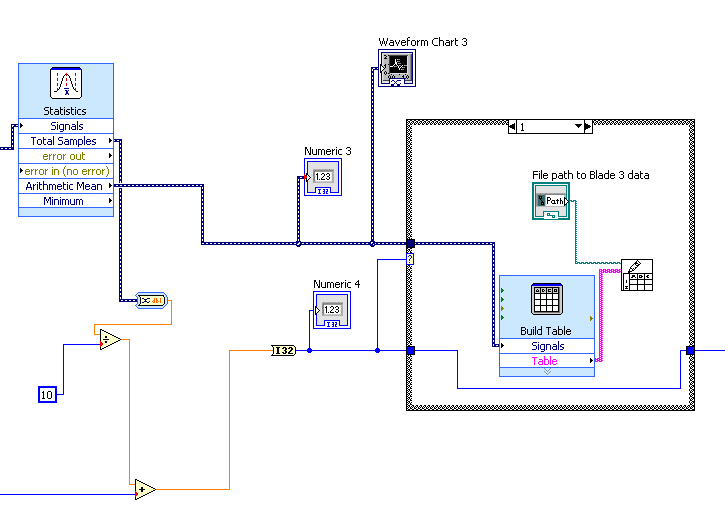
Task: Click the To I32 conversion node
Action: pyautogui.click(x=283, y=350)
